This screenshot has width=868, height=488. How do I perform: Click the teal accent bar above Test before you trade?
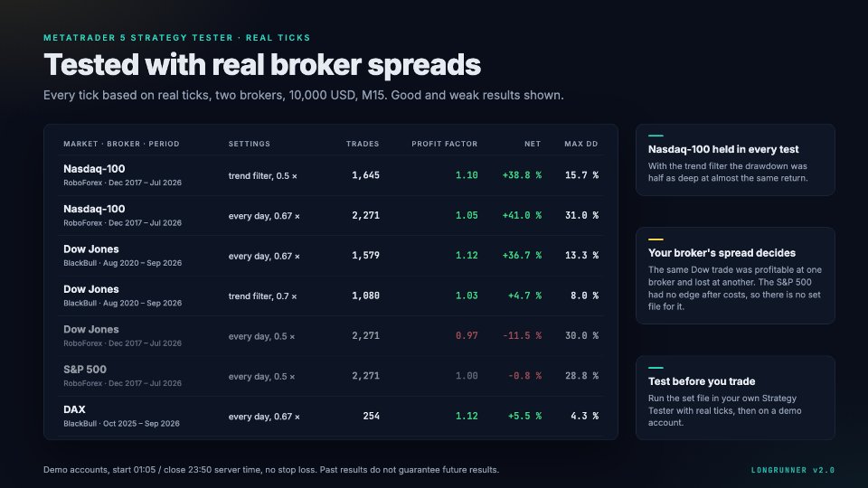[x=656, y=368]
